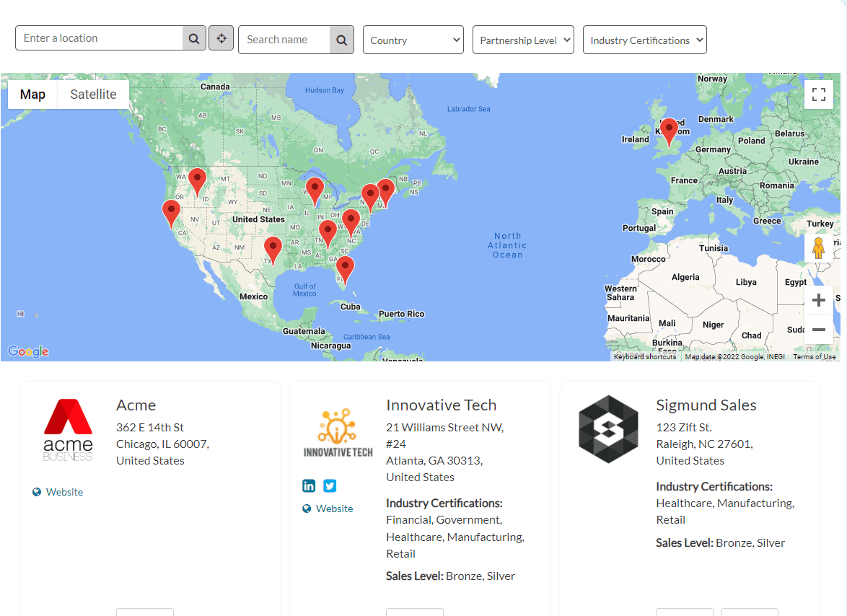This screenshot has height=616, width=847.
Task: Click the location search magnifier icon
Action: 194,39
